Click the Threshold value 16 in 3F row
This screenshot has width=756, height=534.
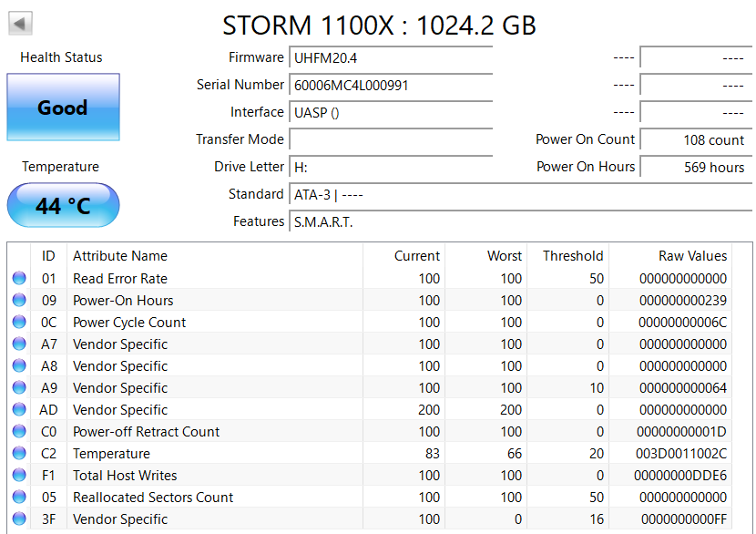(597, 519)
